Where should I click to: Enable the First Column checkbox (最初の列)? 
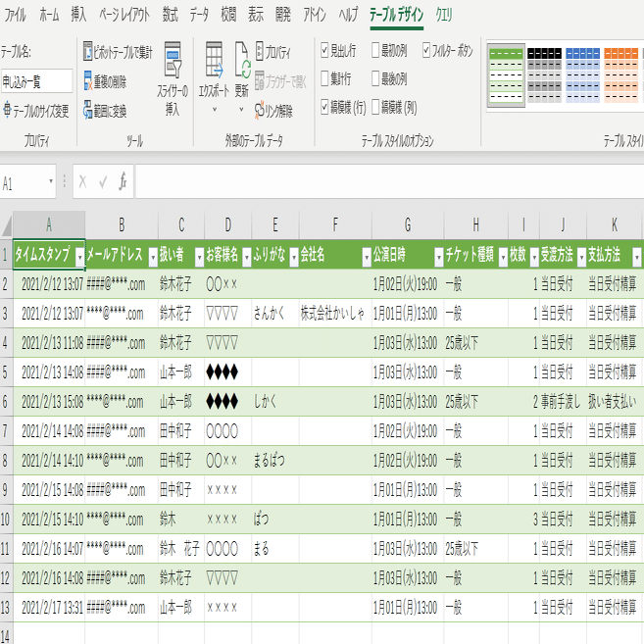tap(375, 51)
